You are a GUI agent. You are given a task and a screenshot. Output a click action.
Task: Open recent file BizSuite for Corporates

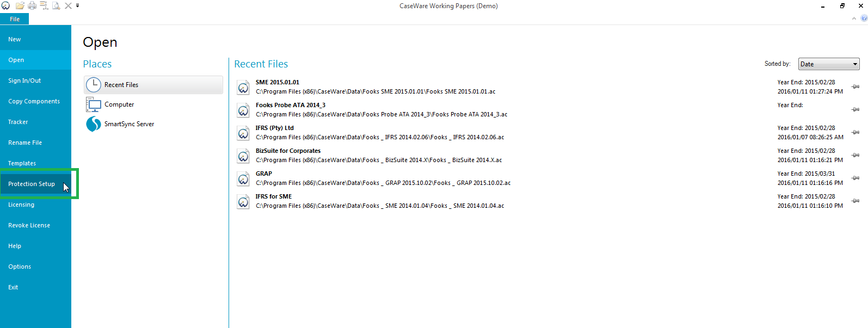point(288,151)
